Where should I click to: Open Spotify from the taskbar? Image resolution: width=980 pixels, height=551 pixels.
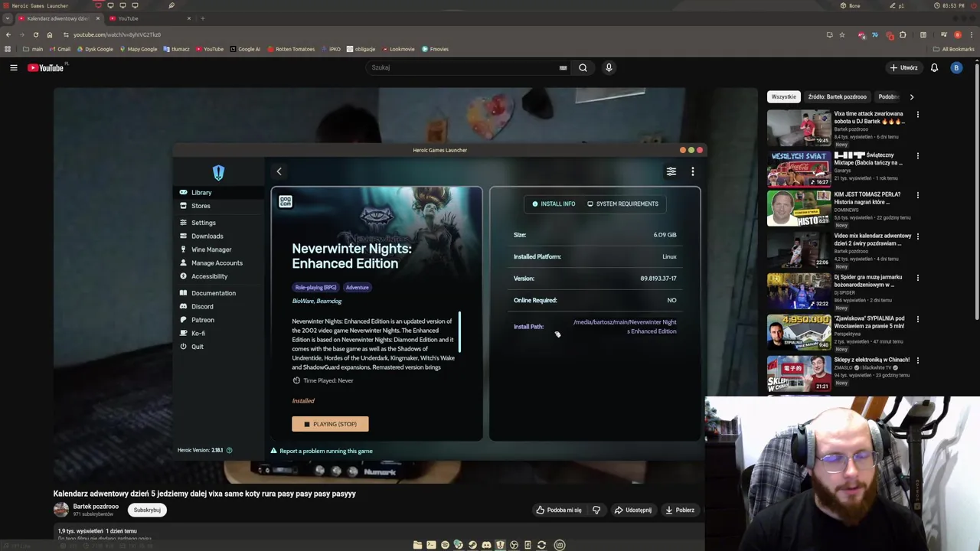[445, 545]
